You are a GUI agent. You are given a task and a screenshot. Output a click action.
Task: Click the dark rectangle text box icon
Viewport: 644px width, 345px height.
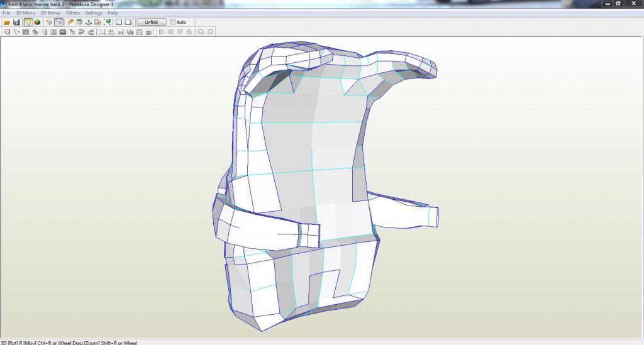click(x=63, y=32)
